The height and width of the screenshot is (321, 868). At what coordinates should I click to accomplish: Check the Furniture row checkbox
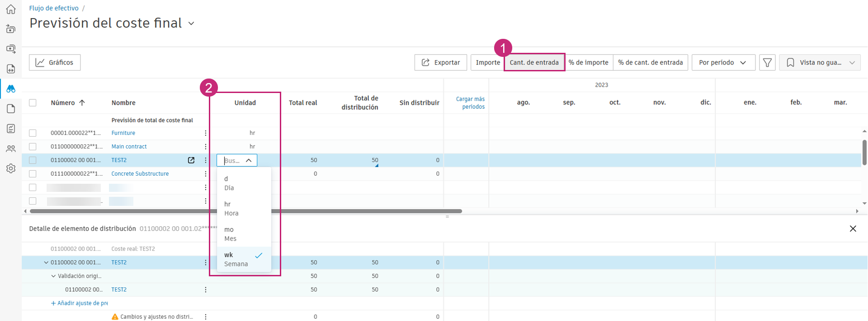click(33, 133)
